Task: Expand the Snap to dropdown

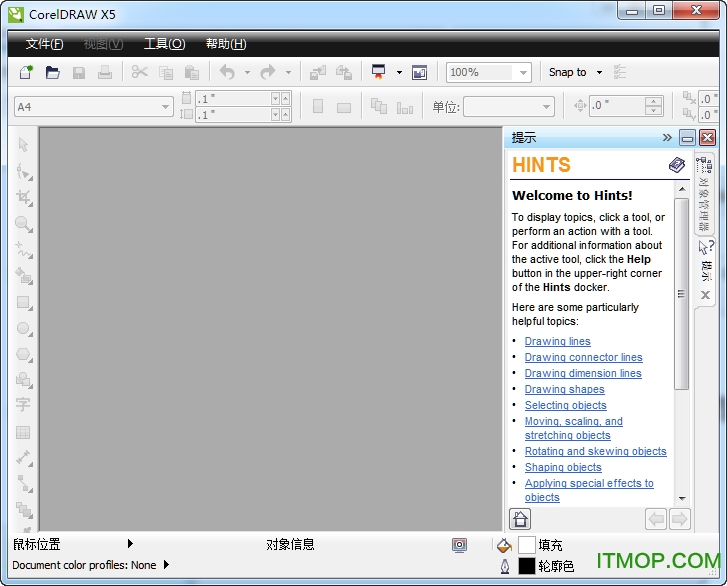Action: click(599, 72)
